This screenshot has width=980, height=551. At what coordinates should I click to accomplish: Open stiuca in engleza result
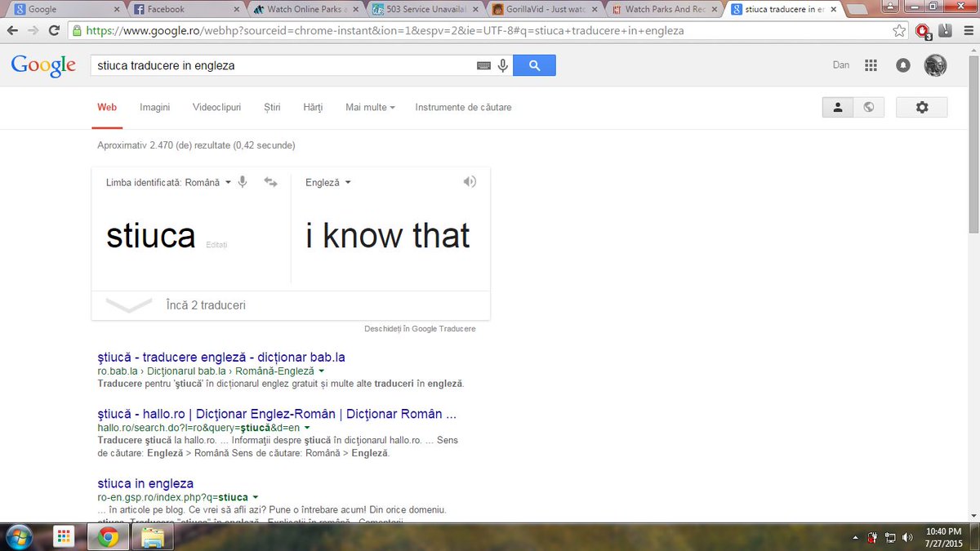(x=145, y=483)
